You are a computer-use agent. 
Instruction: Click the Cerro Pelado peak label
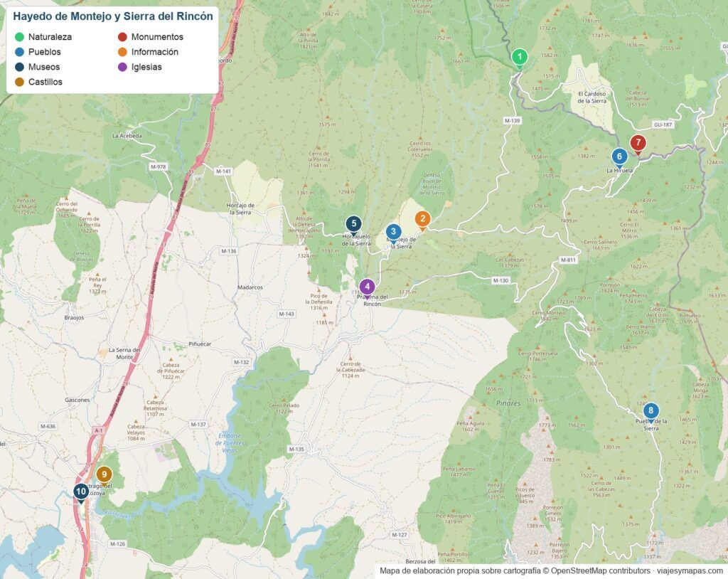[284, 408]
